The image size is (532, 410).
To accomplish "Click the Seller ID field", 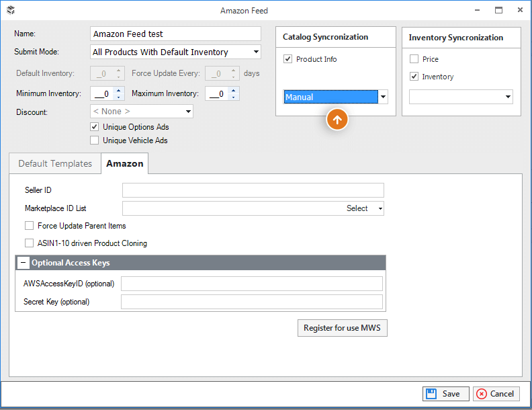I will coord(253,190).
